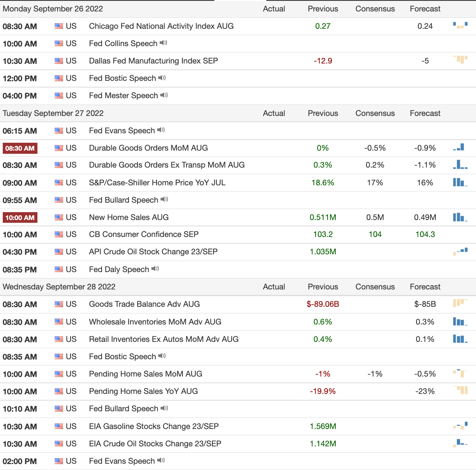The height and width of the screenshot is (470, 476).
Task: Open Fed Collins Speech event
Action: pos(123,43)
